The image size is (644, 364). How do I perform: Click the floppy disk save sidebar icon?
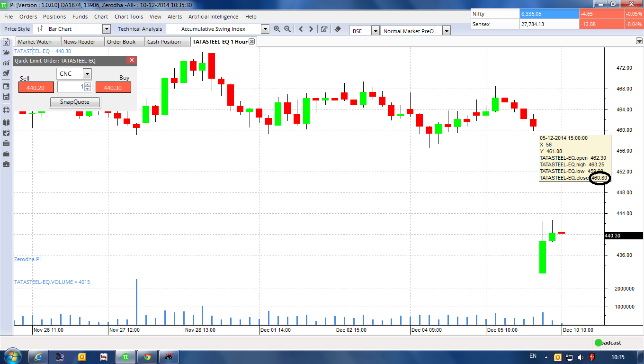[x=6, y=97]
